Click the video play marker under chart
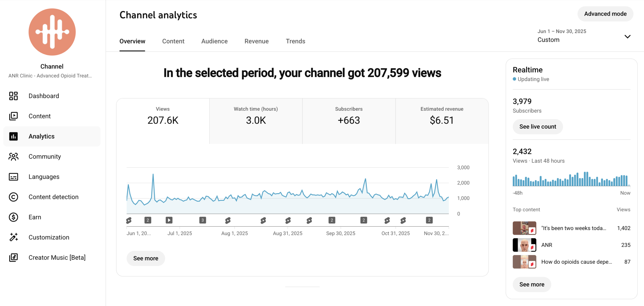The image size is (644, 306). point(169,220)
